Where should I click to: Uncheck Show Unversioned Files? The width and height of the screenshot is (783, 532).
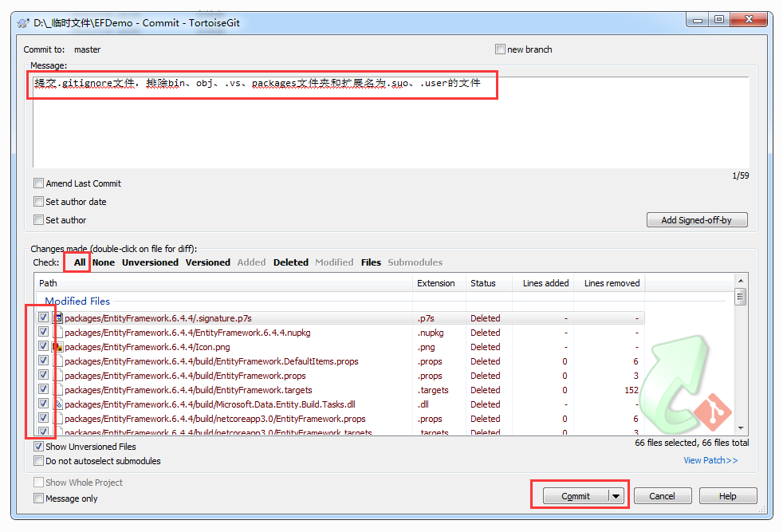(x=39, y=447)
